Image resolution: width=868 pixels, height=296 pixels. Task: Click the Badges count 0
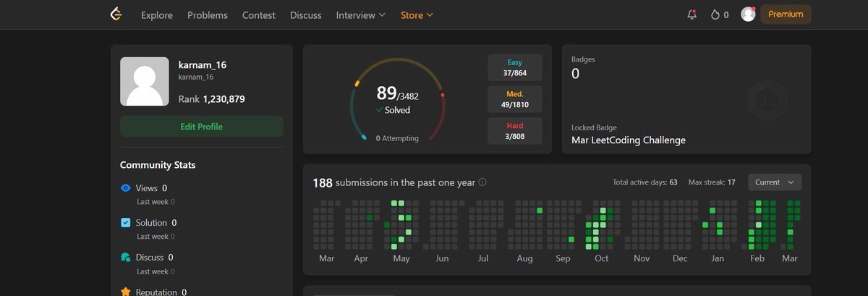point(575,73)
